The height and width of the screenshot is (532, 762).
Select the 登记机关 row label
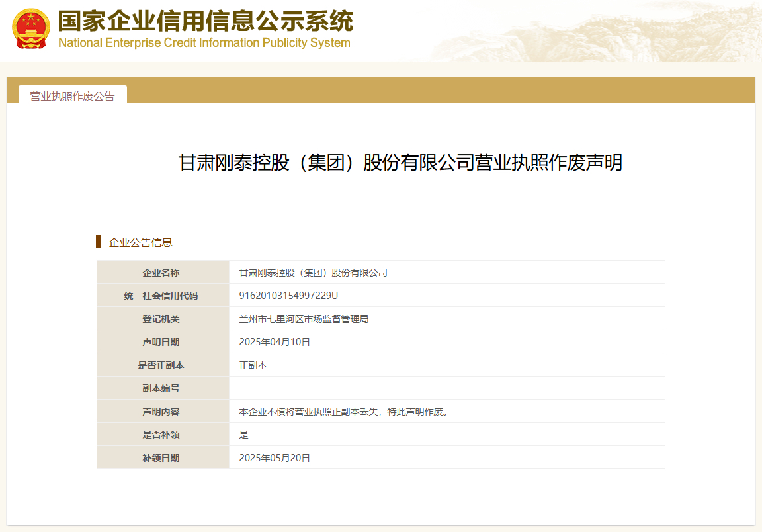point(161,319)
